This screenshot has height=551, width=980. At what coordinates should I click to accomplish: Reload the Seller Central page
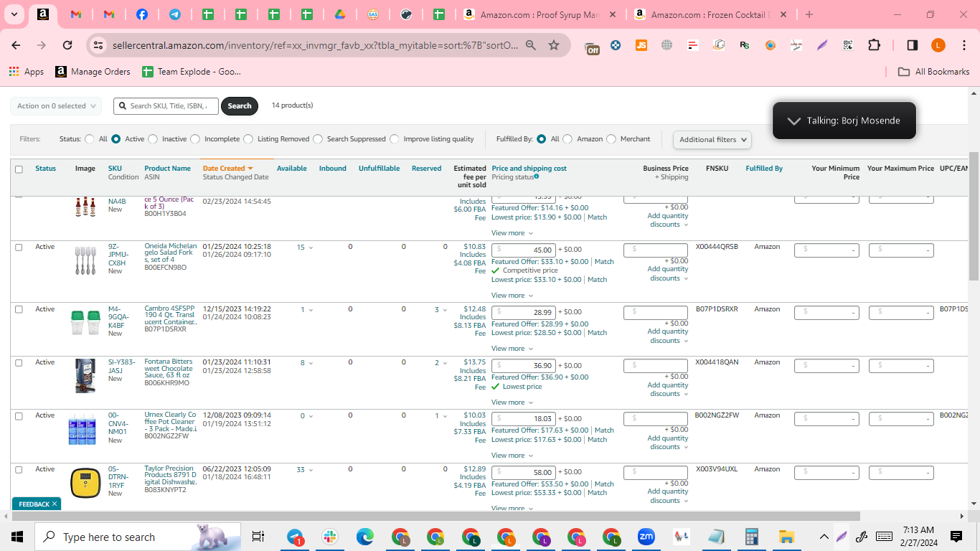(x=67, y=45)
